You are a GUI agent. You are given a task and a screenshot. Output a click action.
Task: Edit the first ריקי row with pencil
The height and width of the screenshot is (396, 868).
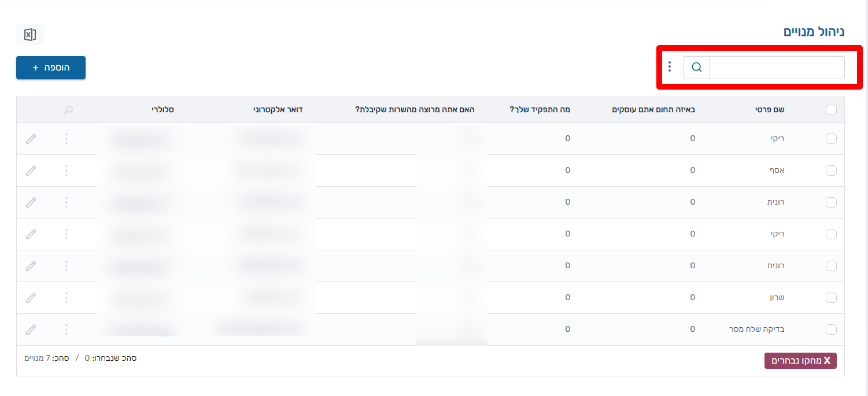pyautogui.click(x=31, y=139)
